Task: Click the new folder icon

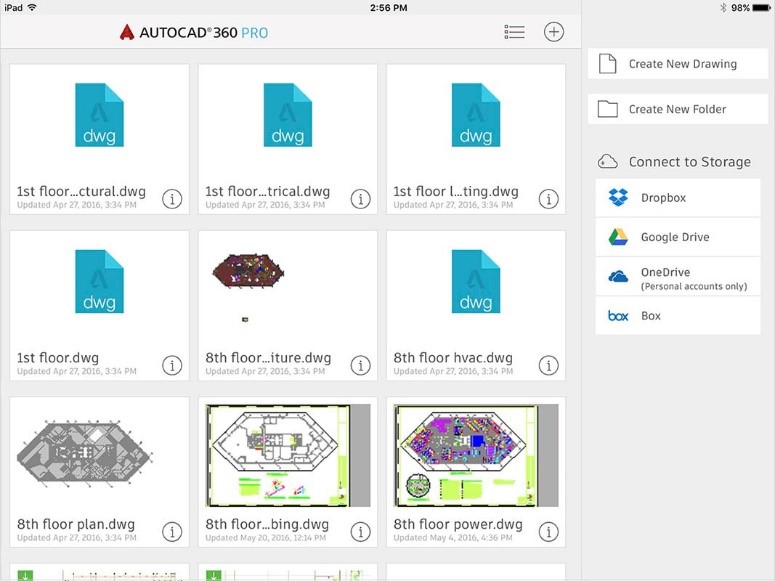Action: point(607,109)
